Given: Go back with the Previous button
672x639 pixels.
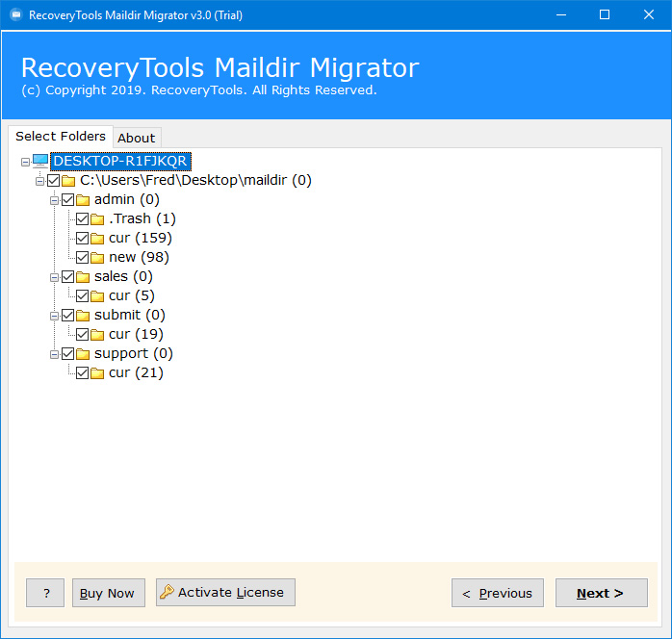Looking at the screenshot, I should [498, 593].
